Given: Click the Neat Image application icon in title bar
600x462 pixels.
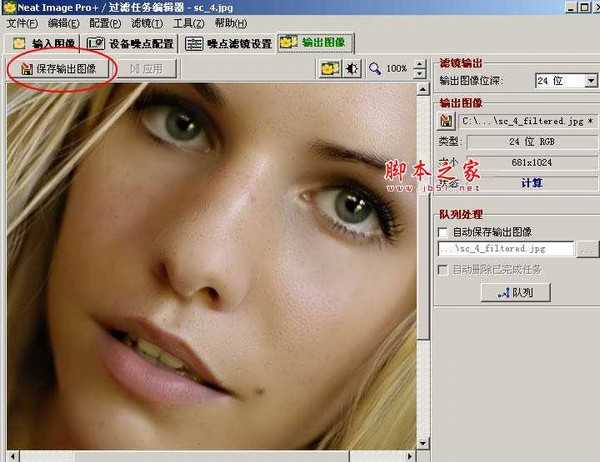Looking at the screenshot, I should (8, 7).
